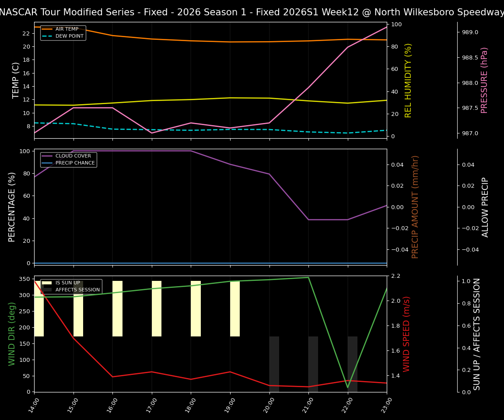Toggle the AIR TEMP legend entry
Screen dimensions: 504x420
(x=66, y=29)
